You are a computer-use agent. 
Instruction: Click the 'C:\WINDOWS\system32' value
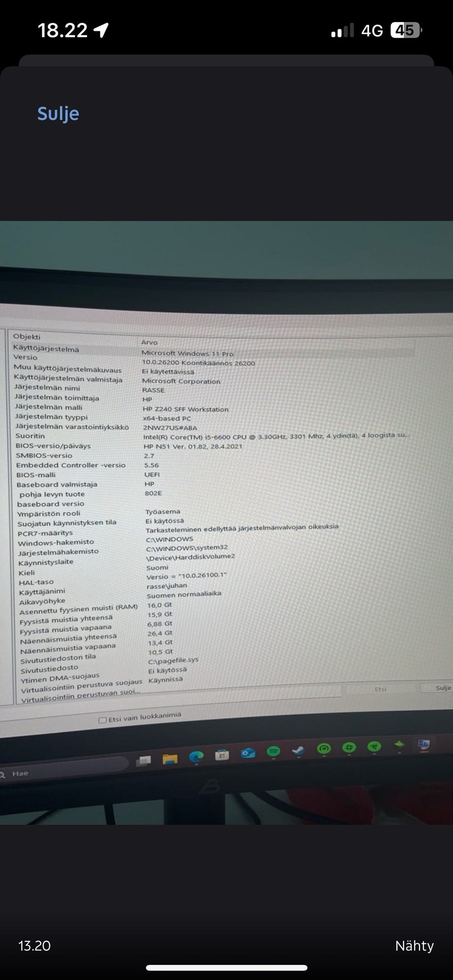pyautogui.click(x=187, y=548)
